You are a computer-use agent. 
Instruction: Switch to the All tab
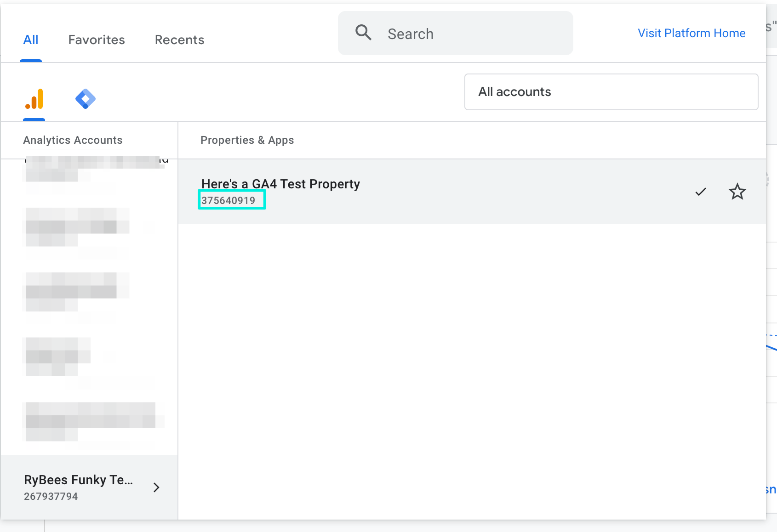[x=31, y=40]
